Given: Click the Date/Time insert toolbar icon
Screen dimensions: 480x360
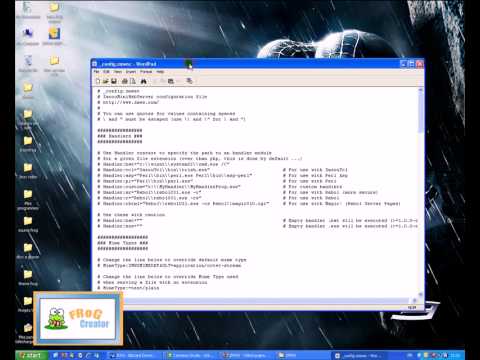Looking at the screenshot, I should click(x=189, y=81).
